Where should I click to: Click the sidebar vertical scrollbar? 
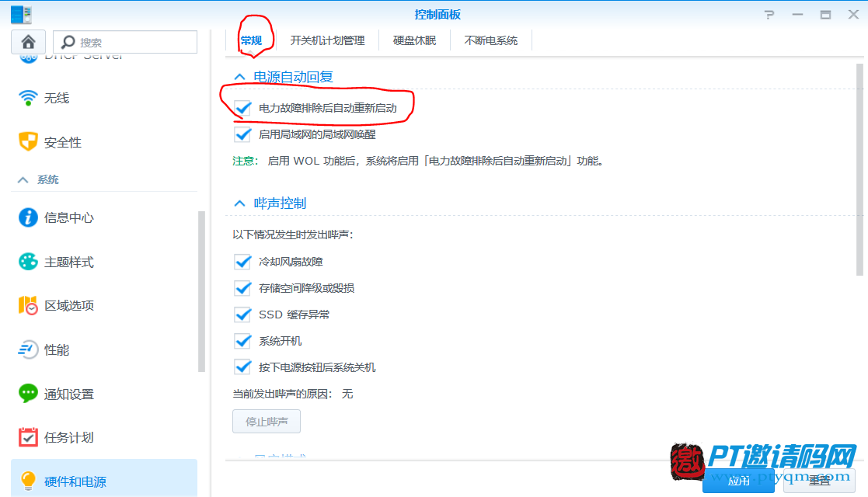pos(201,292)
